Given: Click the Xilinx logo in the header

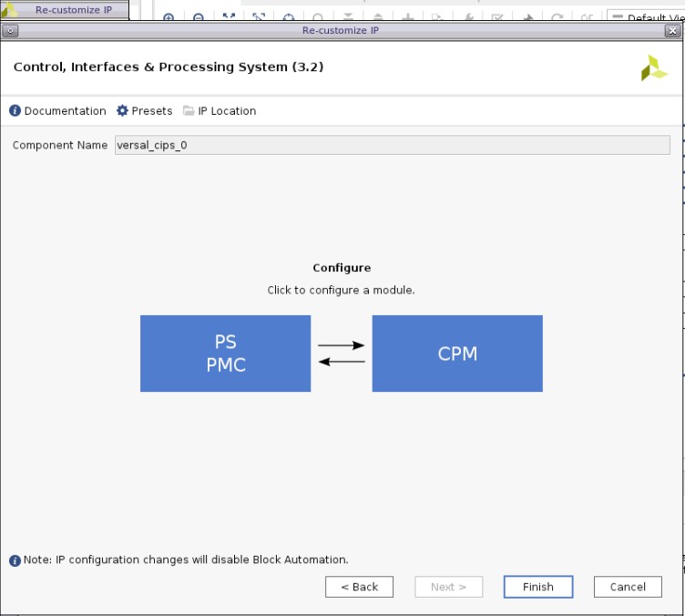Looking at the screenshot, I should coord(654,68).
